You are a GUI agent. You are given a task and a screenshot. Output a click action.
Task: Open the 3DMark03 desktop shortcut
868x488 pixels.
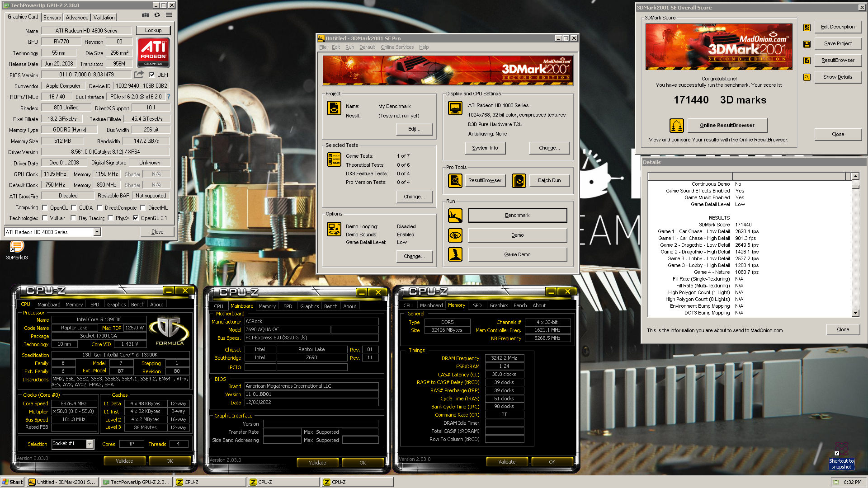pyautogui.click(x=17, y=250)
